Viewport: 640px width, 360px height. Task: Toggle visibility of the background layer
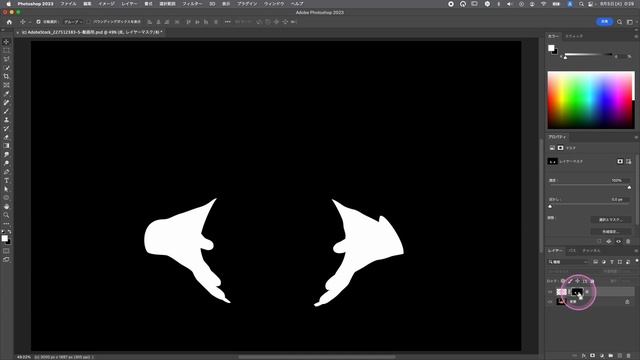click(x=550, y=302)
